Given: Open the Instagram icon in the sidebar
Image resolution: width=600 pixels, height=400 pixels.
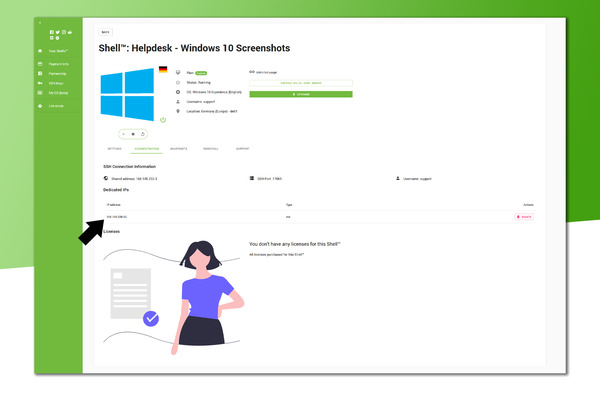Looking at the screenshot, I should (64, 32).
